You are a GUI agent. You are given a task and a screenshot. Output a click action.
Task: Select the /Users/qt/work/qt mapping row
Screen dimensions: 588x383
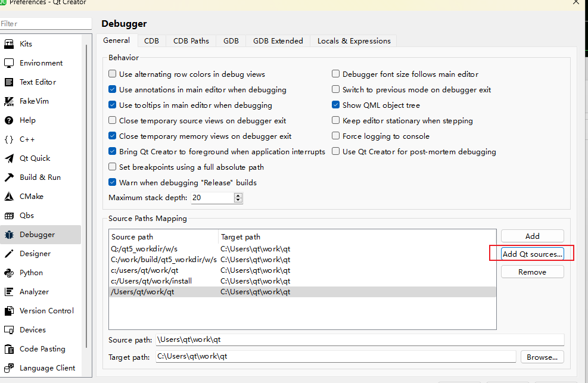[302, 291]
